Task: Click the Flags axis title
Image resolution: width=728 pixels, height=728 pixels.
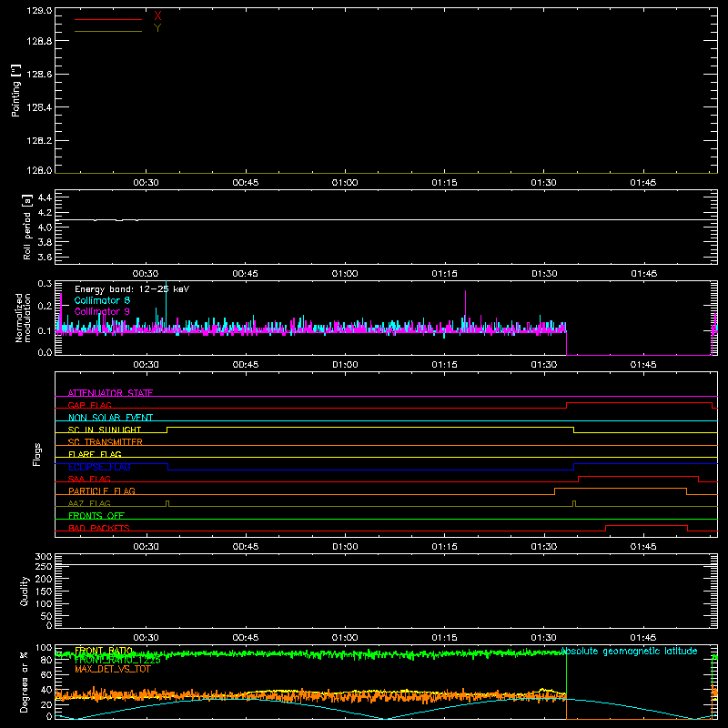Action: (37, 454)
